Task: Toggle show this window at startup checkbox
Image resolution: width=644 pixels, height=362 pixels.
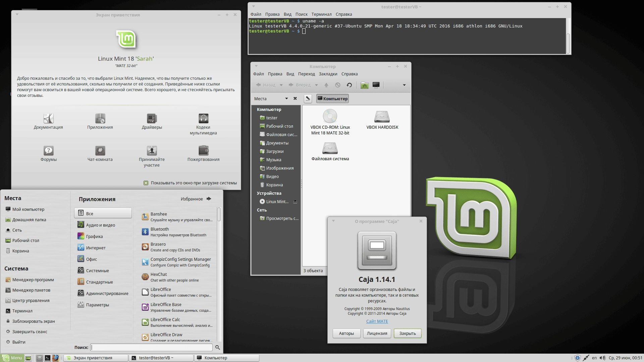Action: (x=146, y=183)
